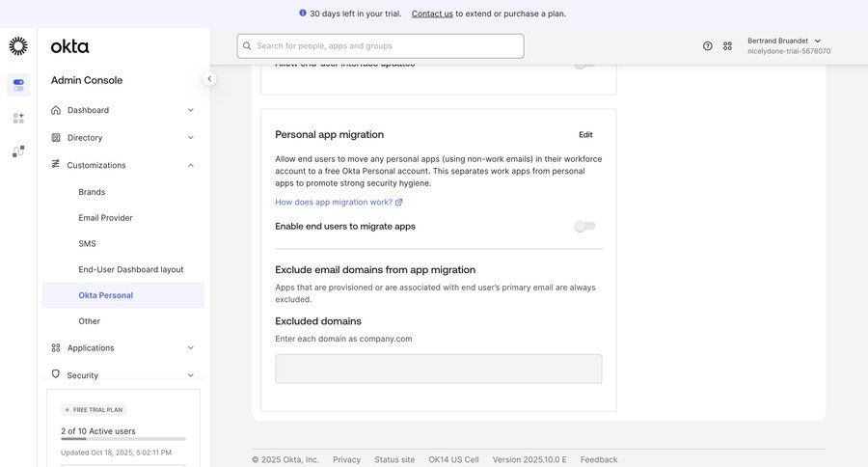The height and width of the screenshot is (467, 868).
Task: Click the search magnifier icon
Action: pyautogui.click(x=247, y=46)
